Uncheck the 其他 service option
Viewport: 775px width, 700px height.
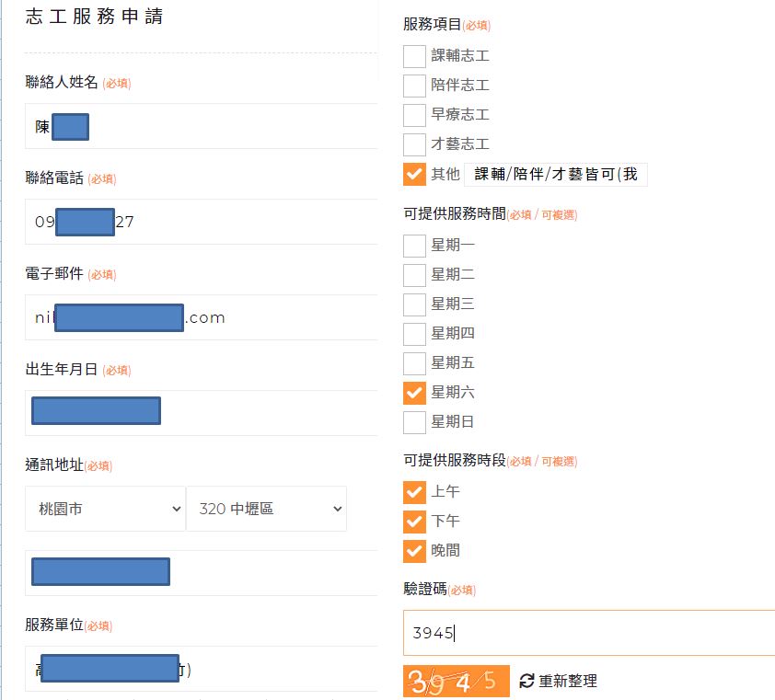[x=413, y=174]
